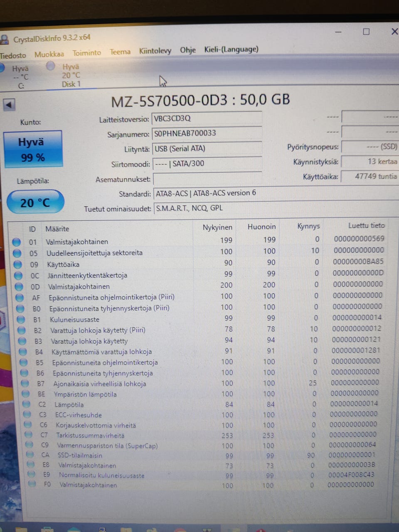Click the Tuetut ominaisuudet field
Viewport: 399px width, 532px height.
276,208
